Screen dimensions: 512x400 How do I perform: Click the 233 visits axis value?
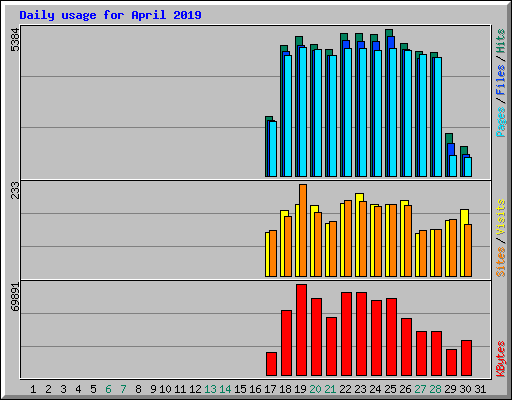[15, 190]
